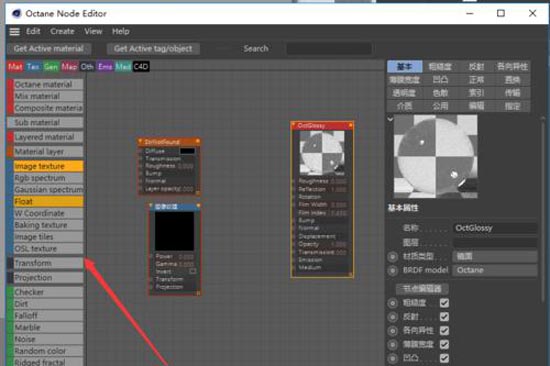Switch to the 基本 tab

(404, 66)
